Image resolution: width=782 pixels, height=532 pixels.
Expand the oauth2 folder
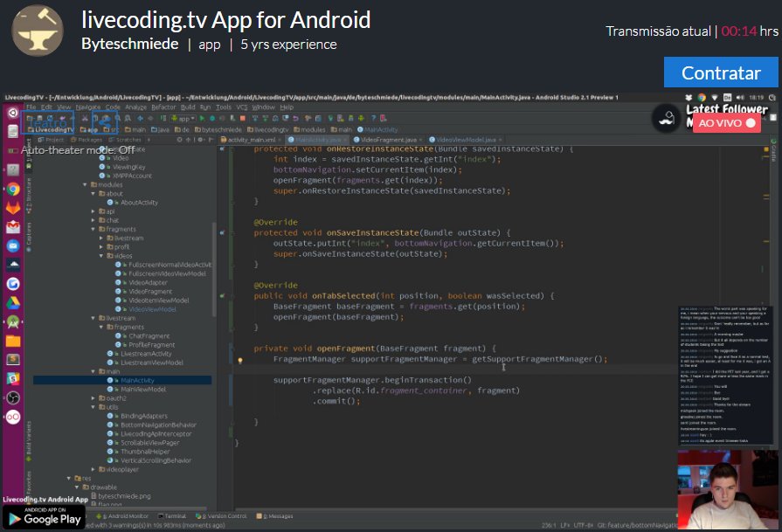93,397
